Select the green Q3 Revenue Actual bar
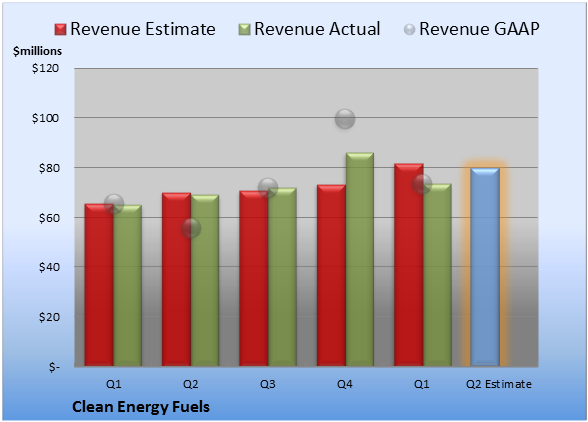Viewport: 588px width, 422px height. pos(282,277)
